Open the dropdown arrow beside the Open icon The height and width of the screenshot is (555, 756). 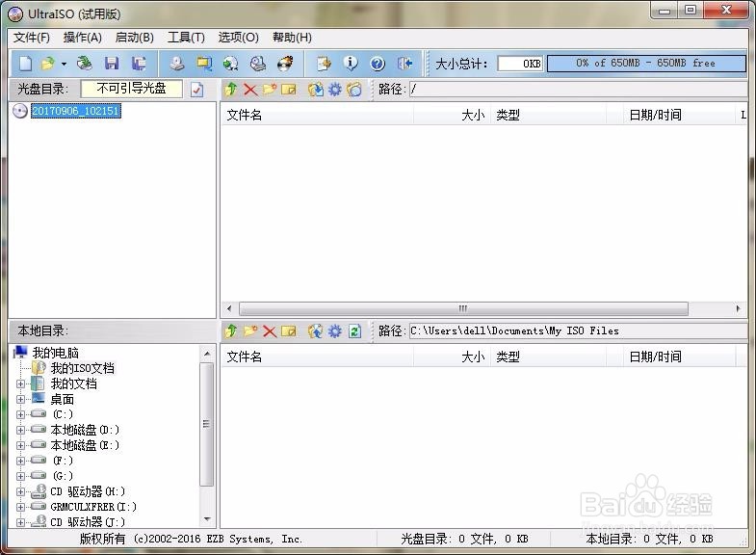click(64, 64)
